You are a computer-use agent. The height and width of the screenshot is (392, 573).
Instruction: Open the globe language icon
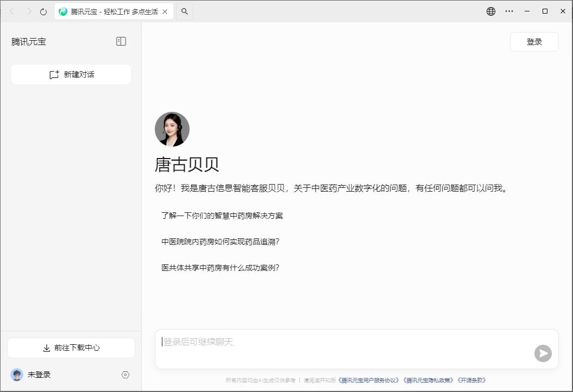pyautogui.click(x=491, y=11)
